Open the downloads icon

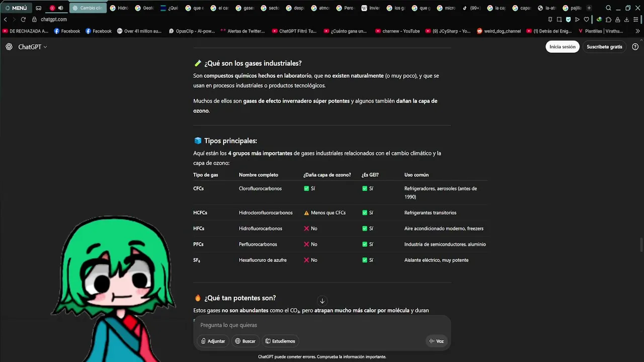click(x=627, y=20)
